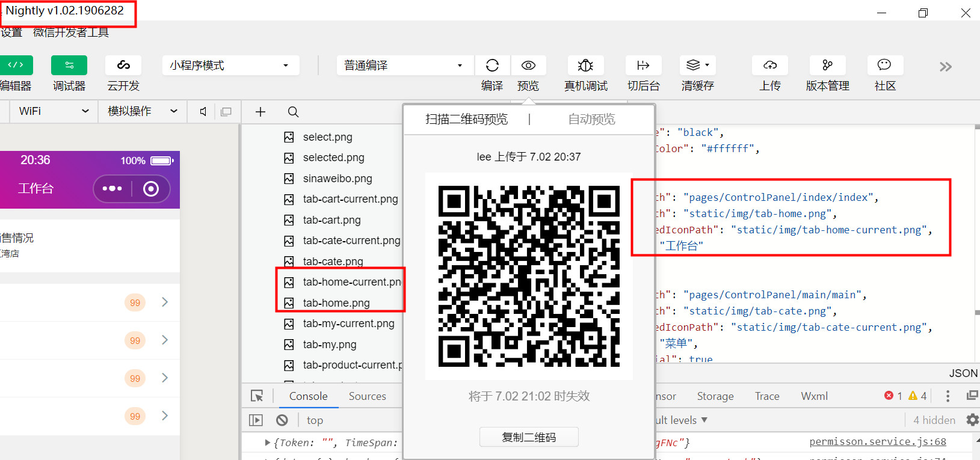This screenshot has height=460, width=980.
Task: Select file tab-my.png
Action: pos(330,345)
